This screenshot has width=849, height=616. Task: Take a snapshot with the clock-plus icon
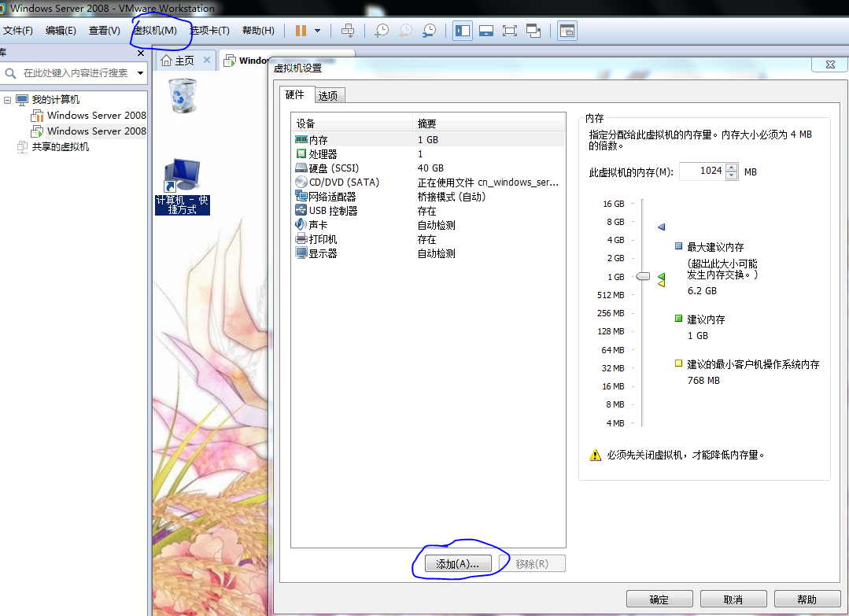(x=382, y=31)
